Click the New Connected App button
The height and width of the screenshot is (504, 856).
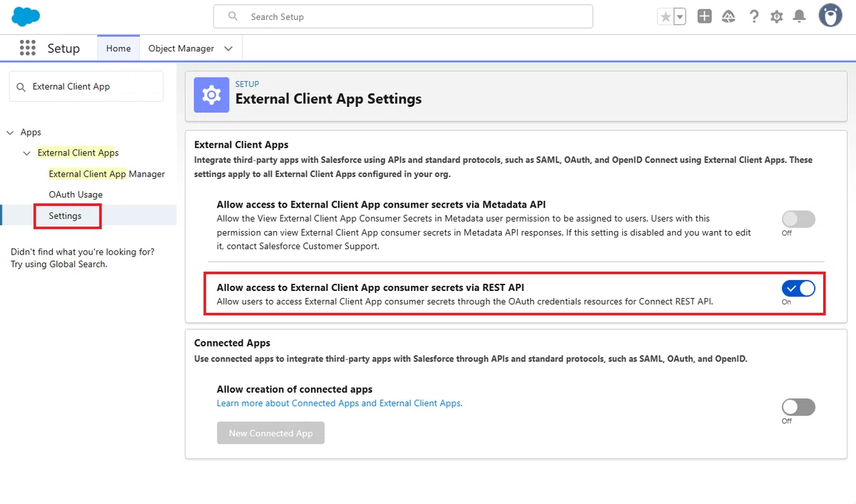[x=270, y=433]
